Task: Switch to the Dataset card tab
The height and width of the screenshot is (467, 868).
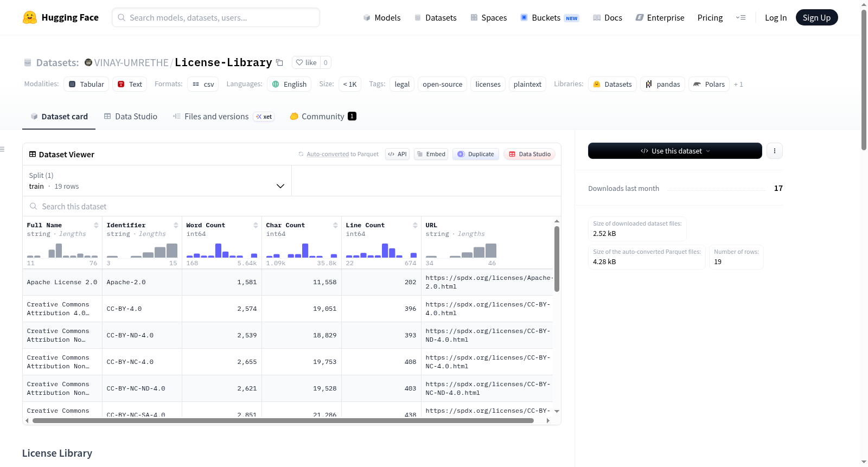Action: 59,117
